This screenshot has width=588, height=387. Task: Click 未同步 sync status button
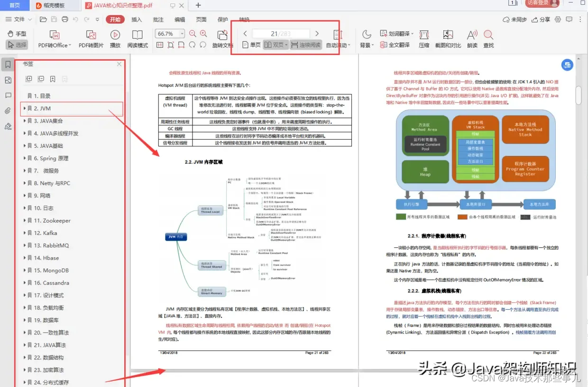pyautogui.click(x=515, y=19)
